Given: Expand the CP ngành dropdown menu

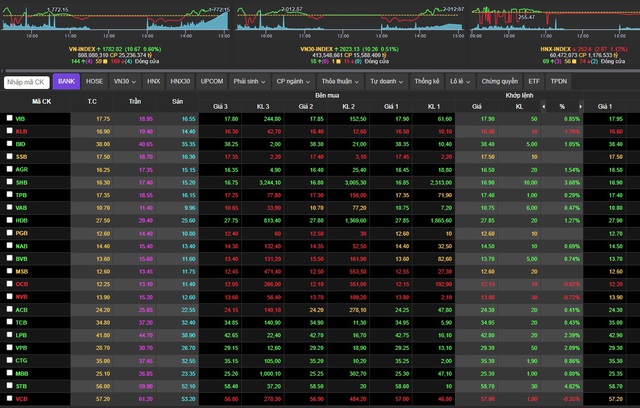Looking at the screenshot, I should [x=295, y=80].
